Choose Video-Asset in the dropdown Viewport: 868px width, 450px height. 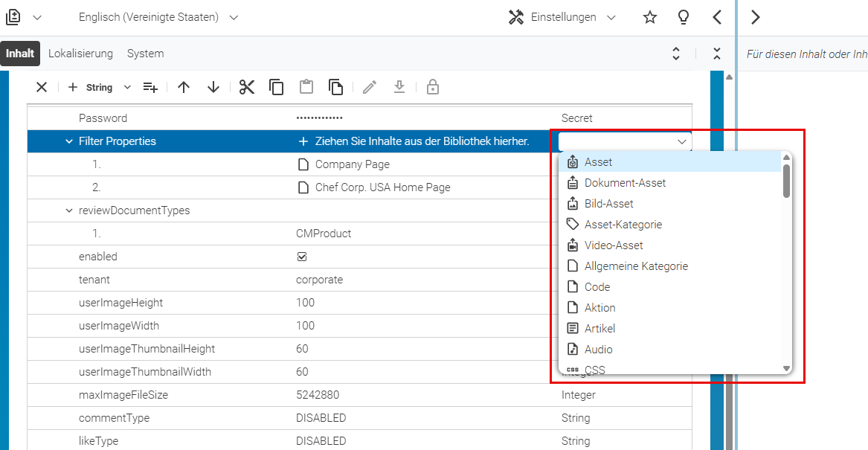670,245
